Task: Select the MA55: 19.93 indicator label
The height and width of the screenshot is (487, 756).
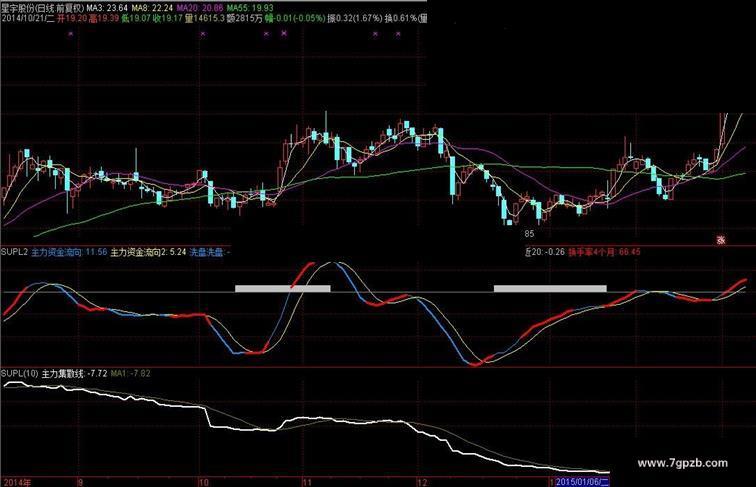Action: click(250, 8)
